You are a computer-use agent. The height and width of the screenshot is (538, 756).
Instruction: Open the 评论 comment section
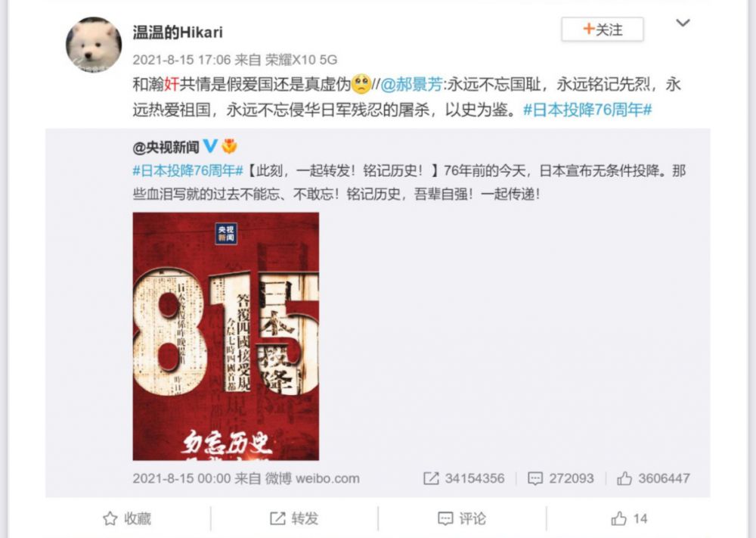pos(462,518)
